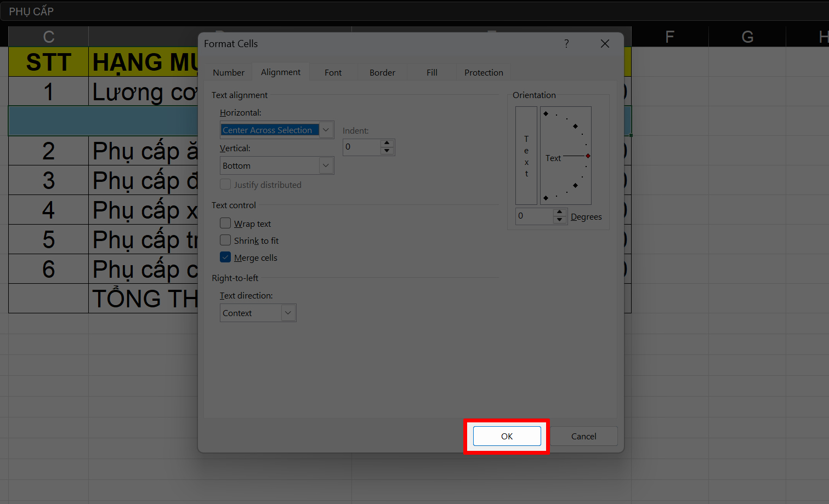
Task: Select the vertical Text orientation box
Action: pos(526,156)
